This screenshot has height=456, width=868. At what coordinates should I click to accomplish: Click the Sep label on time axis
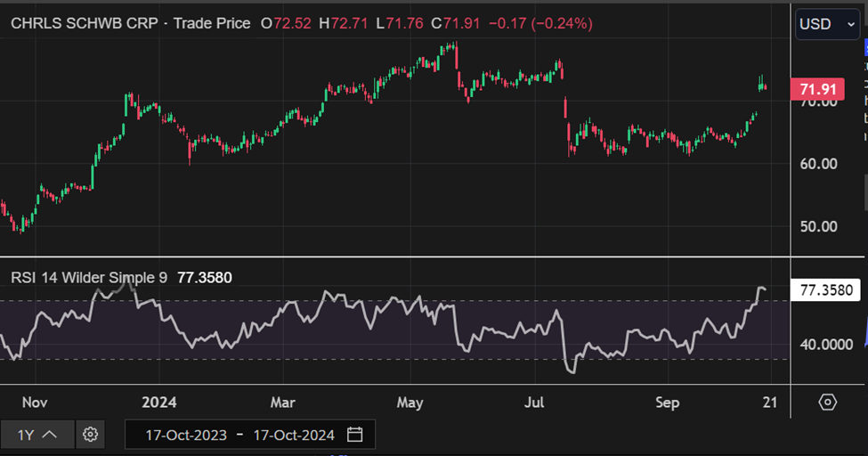click(668, 403)
